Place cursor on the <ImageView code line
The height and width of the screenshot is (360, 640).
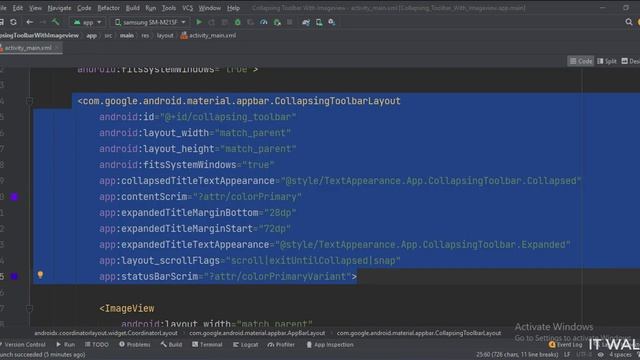(x=127, y=308)
